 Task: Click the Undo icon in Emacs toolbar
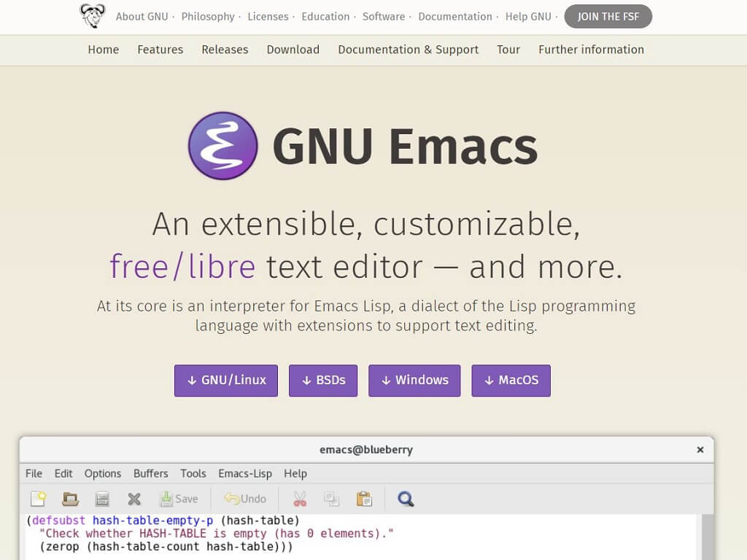click(245, 499)
